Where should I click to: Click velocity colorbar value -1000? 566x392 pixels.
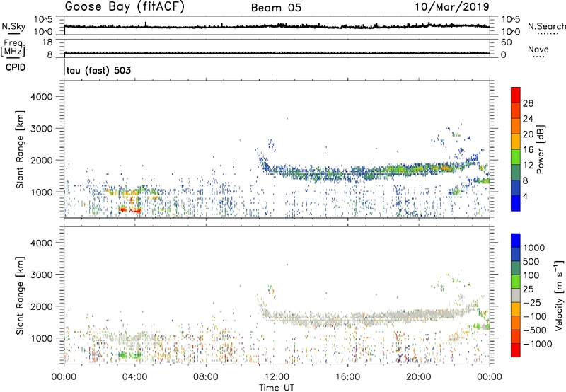(537, 344)
